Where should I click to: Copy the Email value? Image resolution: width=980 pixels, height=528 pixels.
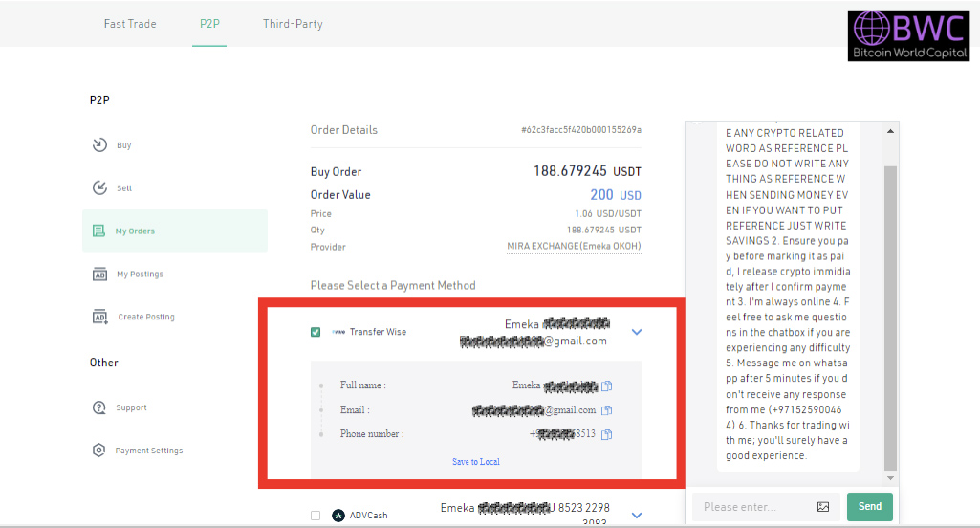[606, 410]
